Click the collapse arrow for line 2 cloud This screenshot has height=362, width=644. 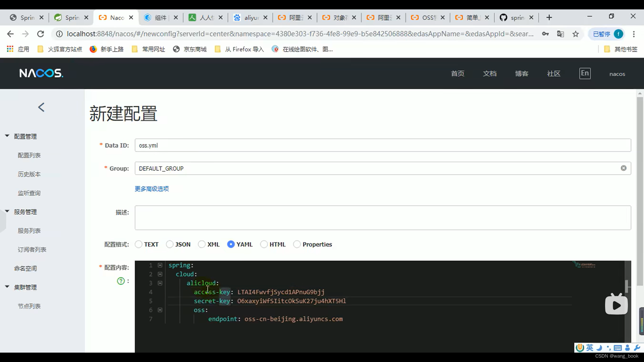click(x=160, y=274)
